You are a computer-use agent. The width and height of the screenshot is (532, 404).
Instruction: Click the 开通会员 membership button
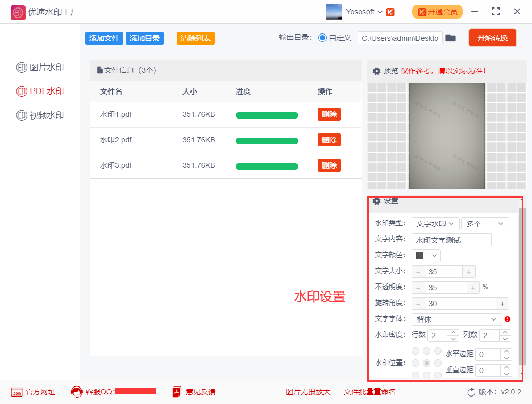(437, 12)
